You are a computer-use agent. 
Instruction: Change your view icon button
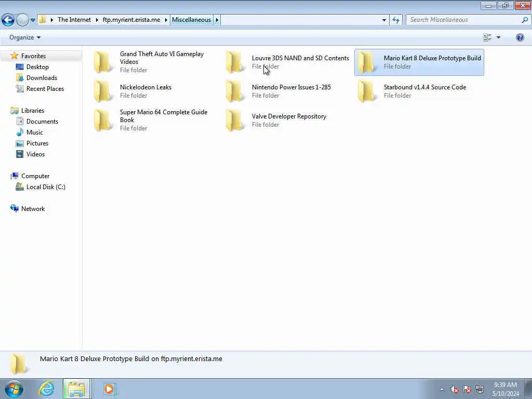click(x=487, y=37)
